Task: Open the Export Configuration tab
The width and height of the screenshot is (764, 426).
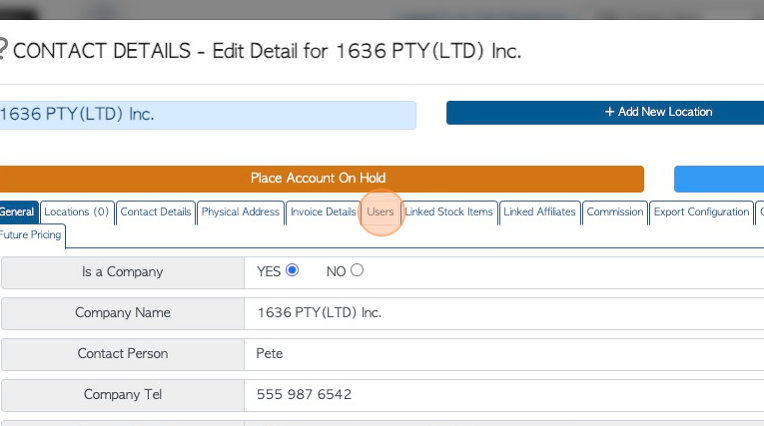Action: pos(701,212)
